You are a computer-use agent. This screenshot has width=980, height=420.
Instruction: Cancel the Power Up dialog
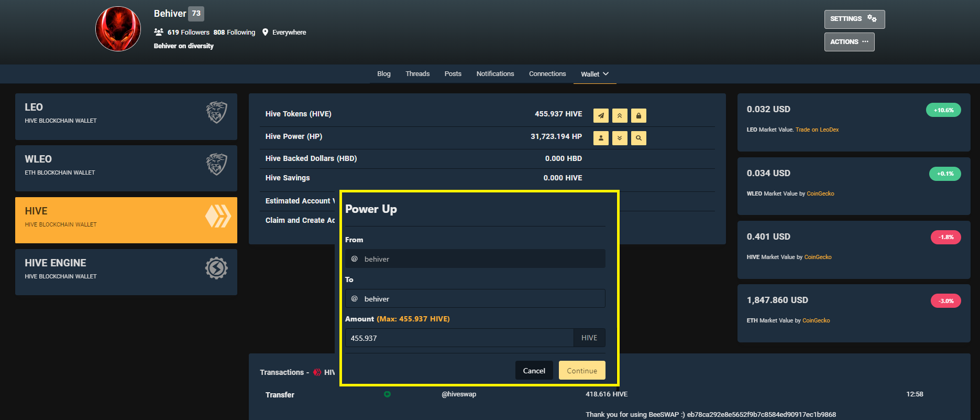[x=534, y=370]
